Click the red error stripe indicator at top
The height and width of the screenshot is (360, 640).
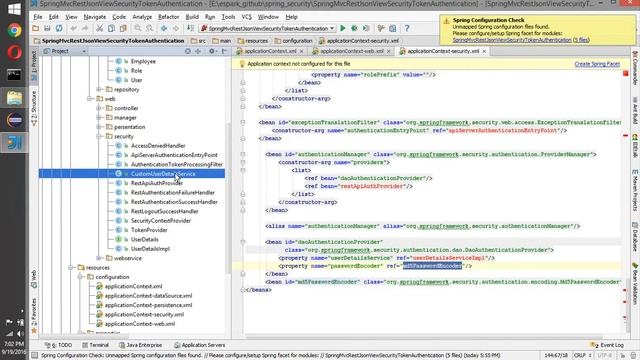coord(625,73)
